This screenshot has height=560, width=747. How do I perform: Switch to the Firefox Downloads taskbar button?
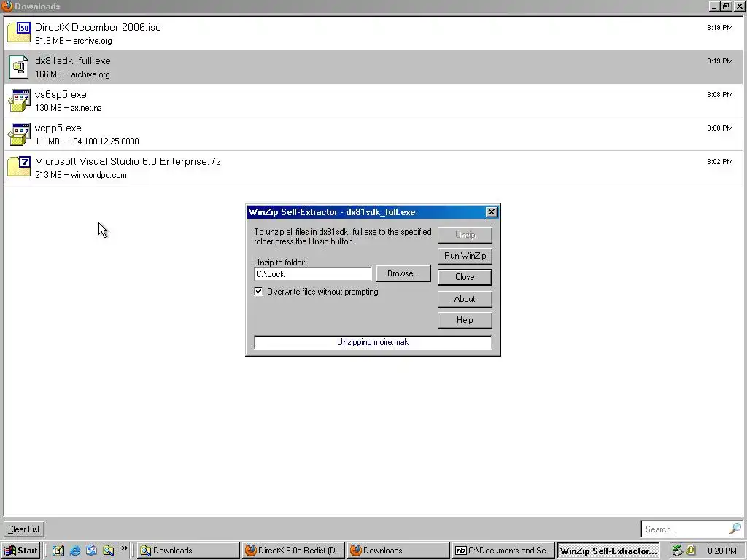click(398, 551)
